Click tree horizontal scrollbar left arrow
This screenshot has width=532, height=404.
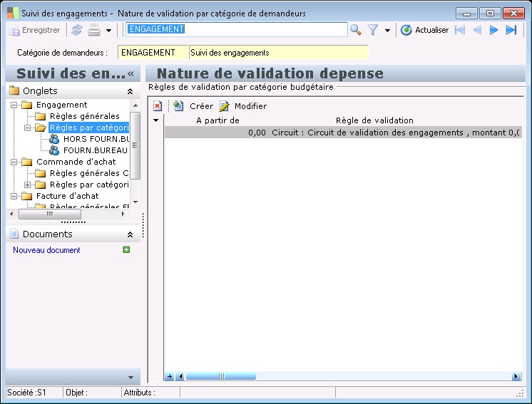(12, 214)
